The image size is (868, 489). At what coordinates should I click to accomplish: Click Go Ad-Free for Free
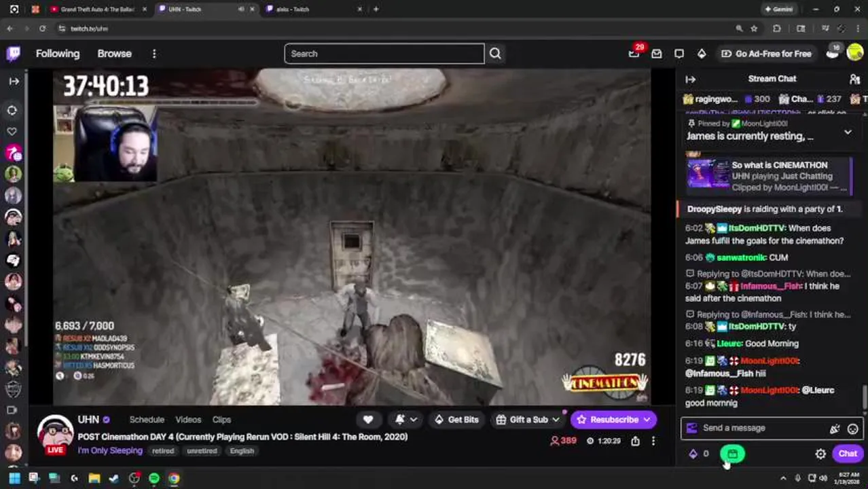pyautogui.click(x=766, y=54)
